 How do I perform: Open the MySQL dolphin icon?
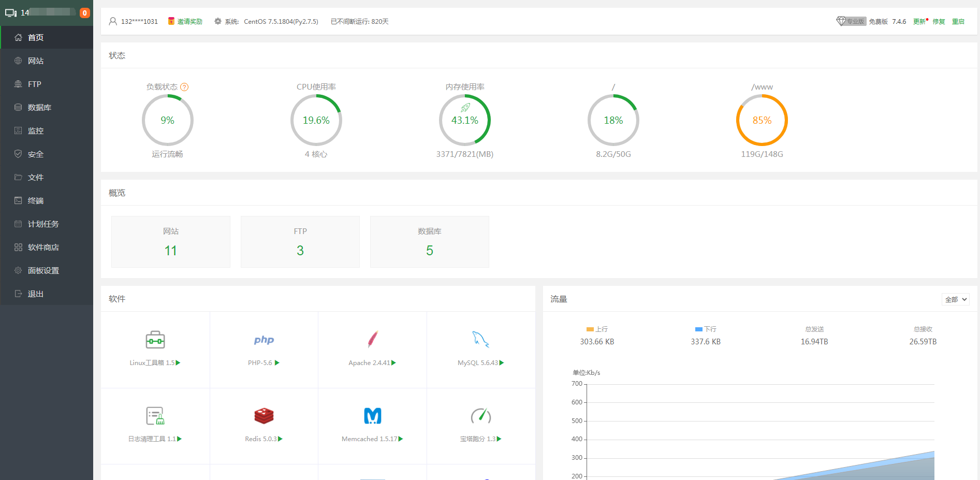[480, 340]
